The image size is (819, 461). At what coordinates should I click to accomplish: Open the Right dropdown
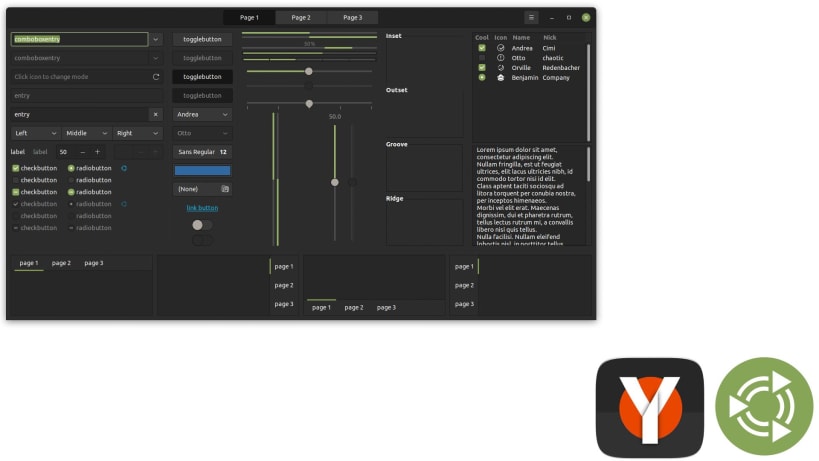(137, 133)
